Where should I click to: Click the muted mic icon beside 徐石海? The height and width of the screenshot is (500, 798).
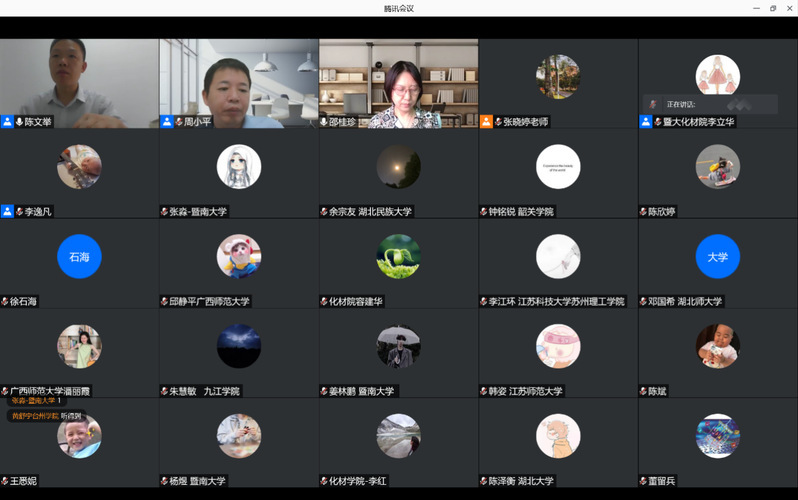click(x=5, y=302)
